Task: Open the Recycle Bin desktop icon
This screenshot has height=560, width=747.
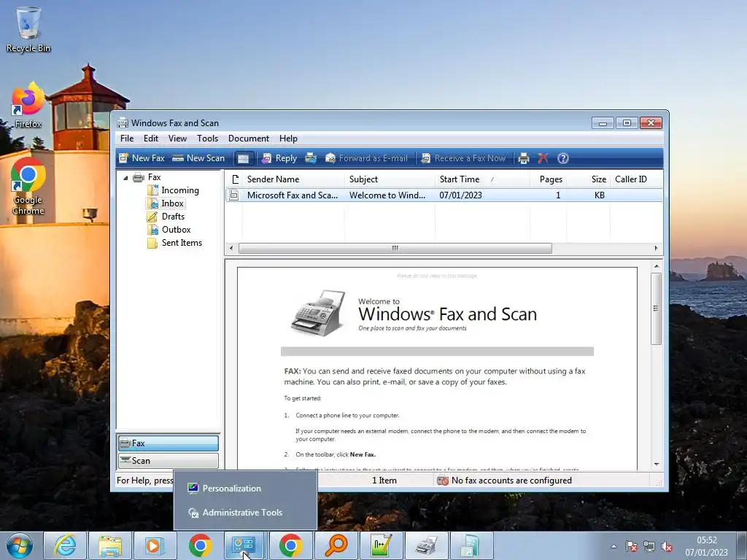Action: tap(28, 28)
